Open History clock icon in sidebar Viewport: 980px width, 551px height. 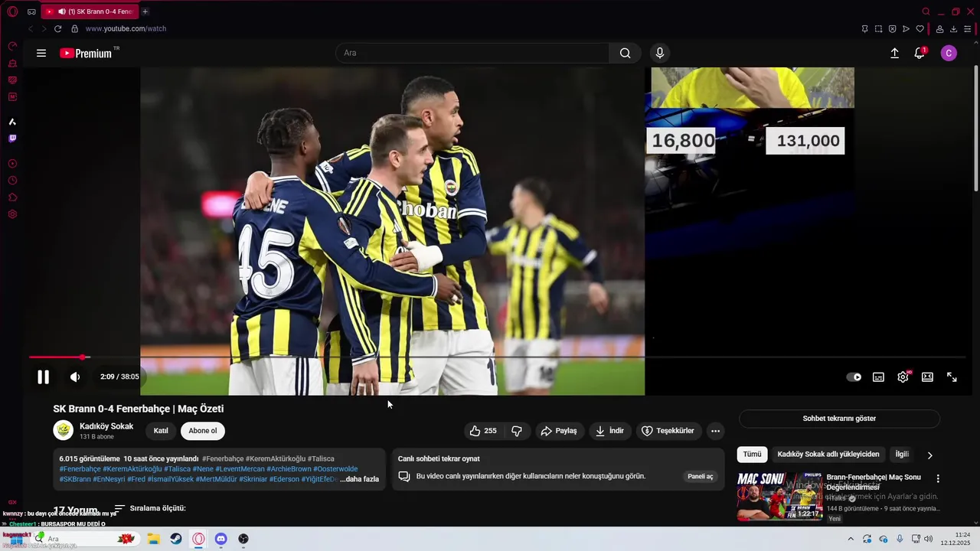[12, 181]
